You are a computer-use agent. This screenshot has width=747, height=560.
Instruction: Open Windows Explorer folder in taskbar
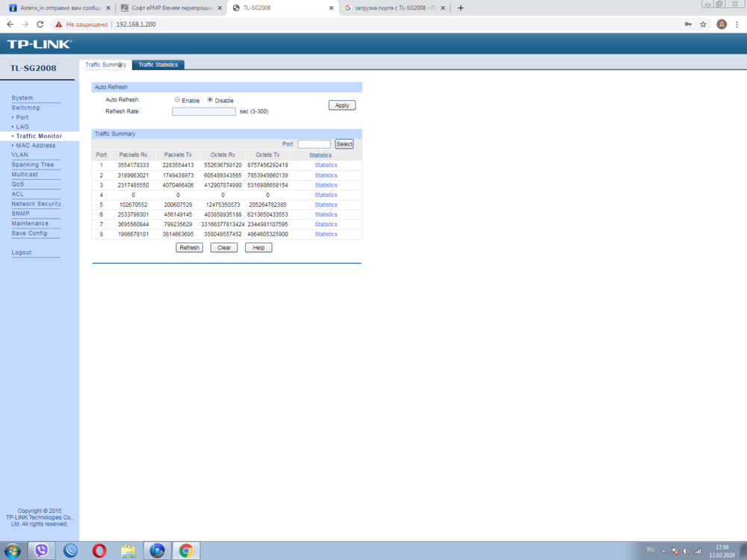tap(128, 550)
